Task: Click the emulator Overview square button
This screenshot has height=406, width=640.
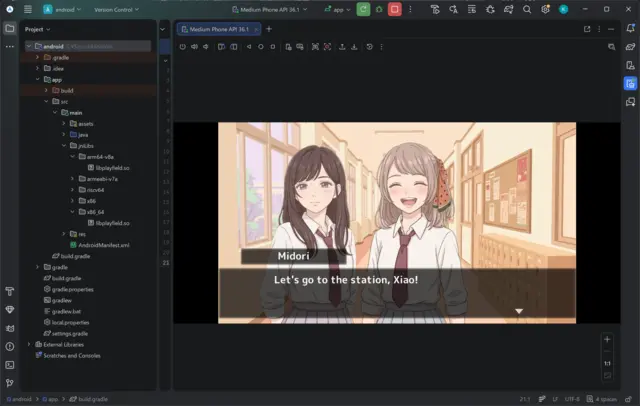Action: click(x=273, y=47)
